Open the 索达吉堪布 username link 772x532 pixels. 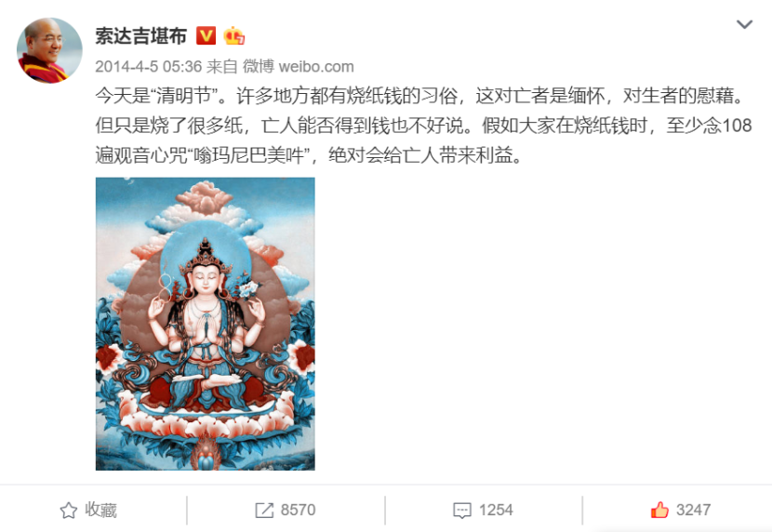pyautogui.click(x=140, y=36)
